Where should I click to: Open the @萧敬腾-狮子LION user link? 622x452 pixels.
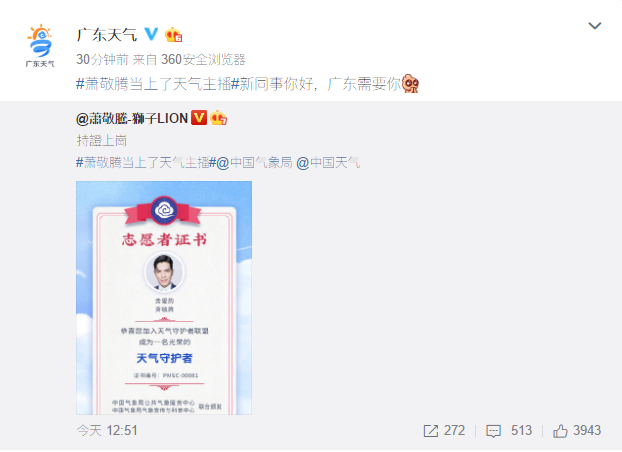132,118
